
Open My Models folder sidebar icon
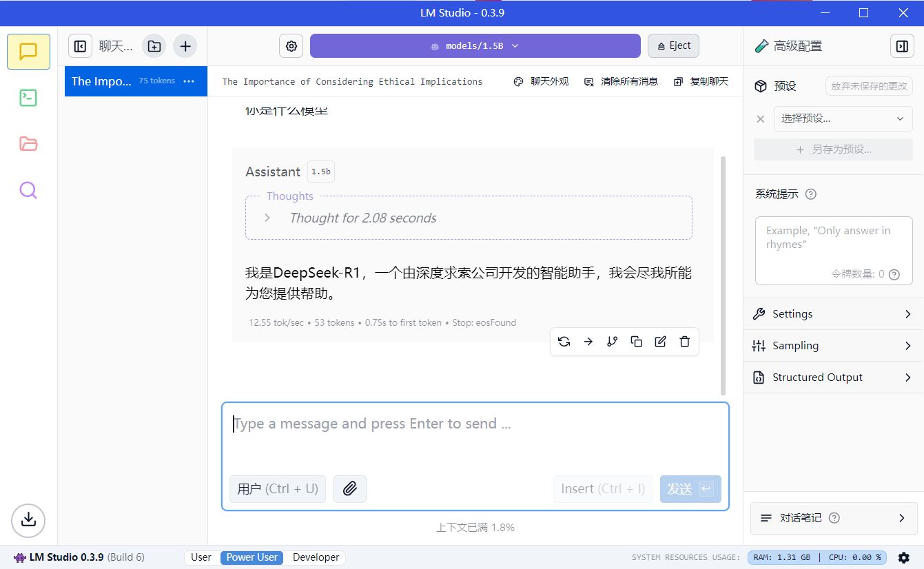[x=28, y=144]
